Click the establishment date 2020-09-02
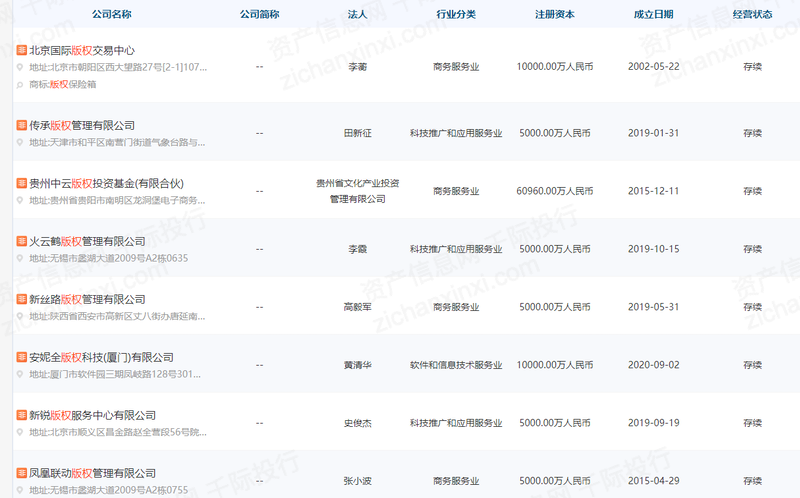Screen dimensions: 800x498 (654, 365)
